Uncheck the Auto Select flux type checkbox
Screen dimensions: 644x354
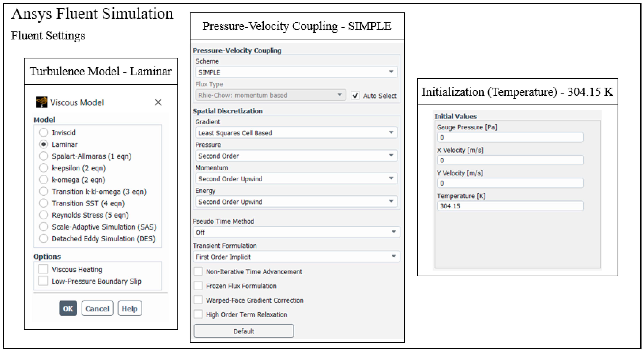coord(355,96)
